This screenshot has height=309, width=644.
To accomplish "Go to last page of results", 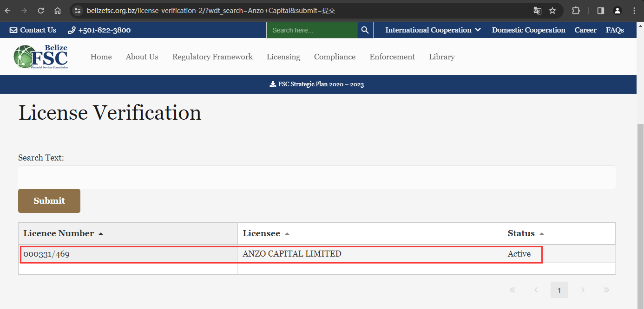I will tap(606, 290).
